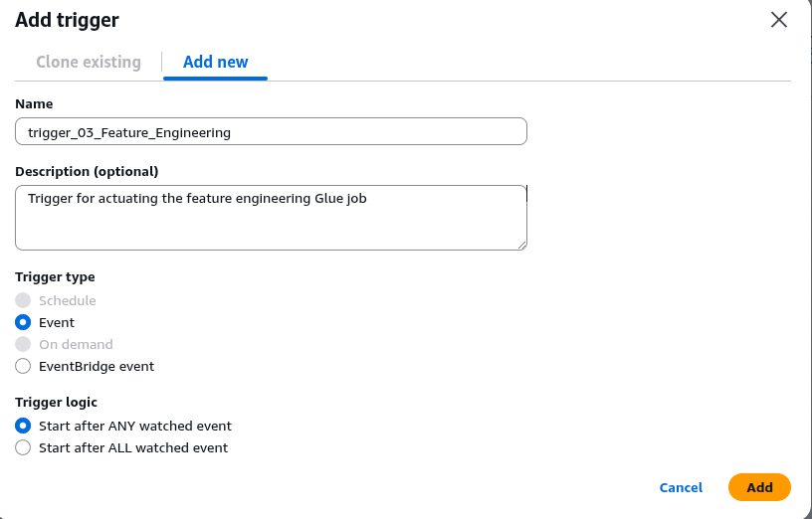Close the Add trigger dialog
Screen dimensions: 812x519
(779, 20)
